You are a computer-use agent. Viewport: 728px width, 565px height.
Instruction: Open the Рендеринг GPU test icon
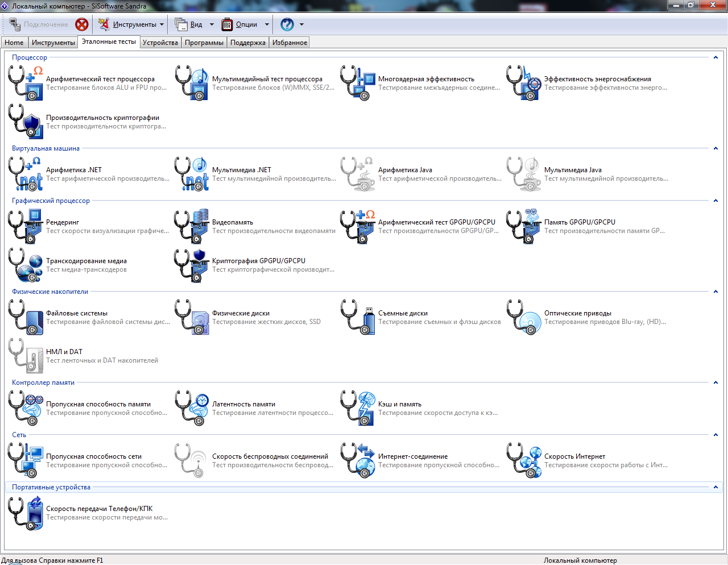click(26, 226)
